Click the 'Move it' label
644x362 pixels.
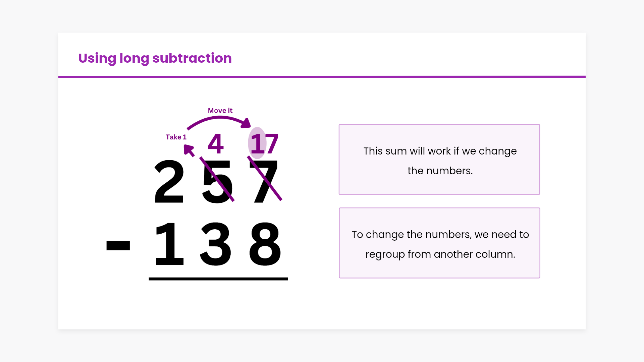pyautogui.click(x=220, y=111)
